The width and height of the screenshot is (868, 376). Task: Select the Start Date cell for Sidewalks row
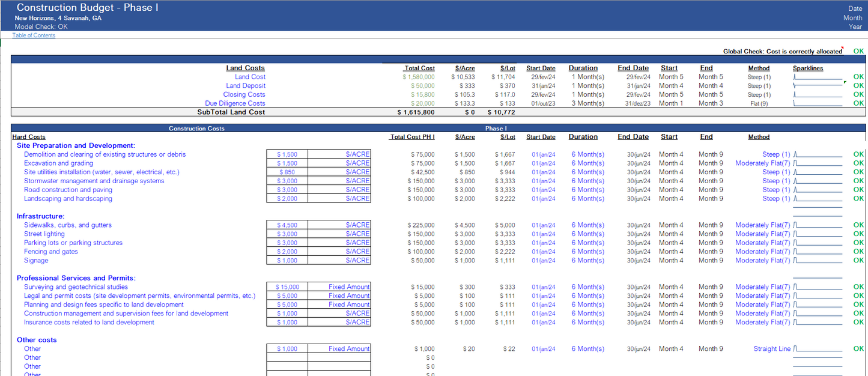tap(543, 225)
